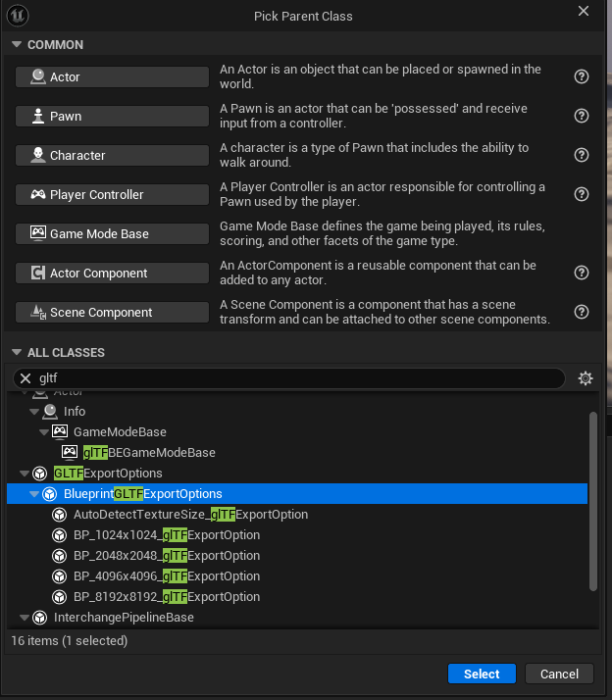Click the class list vertical scrollbar
Viewport: 612px width, 700px height.
pyautogui.click(x=591, y=500)
